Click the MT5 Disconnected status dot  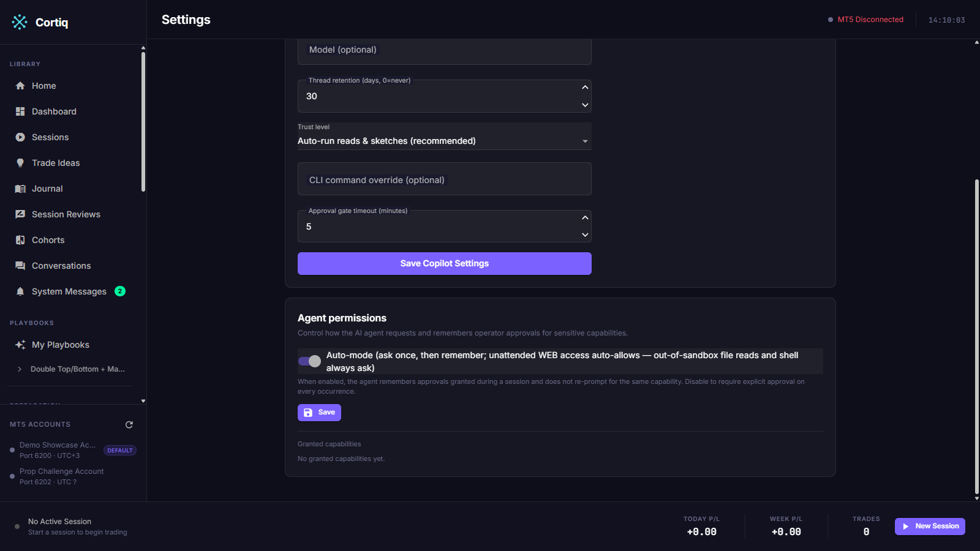[831, 20]
